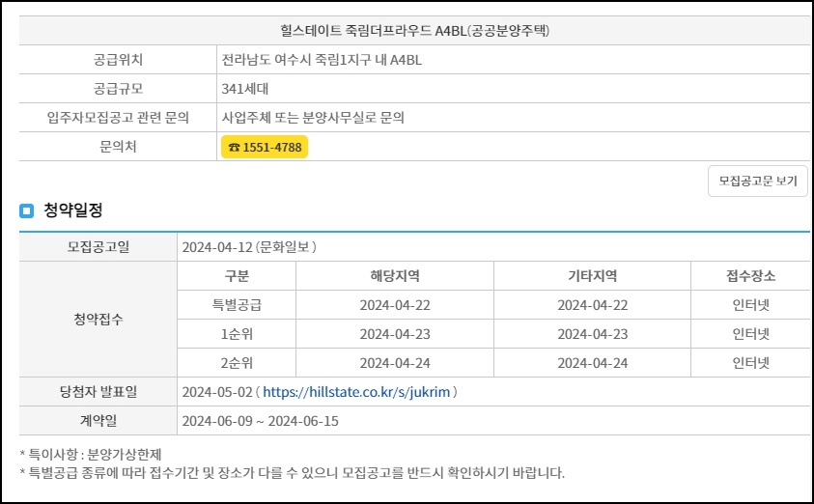The width and height of the screenshot is (814, 504).
Task: Click the 해당지역 column header
Action: click(x=395, y=275)
